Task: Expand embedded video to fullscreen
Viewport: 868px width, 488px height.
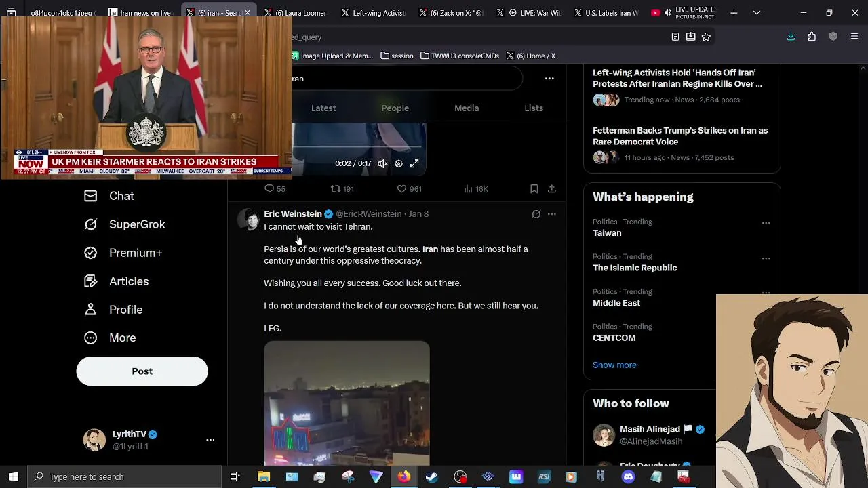Action: (414, 163)
